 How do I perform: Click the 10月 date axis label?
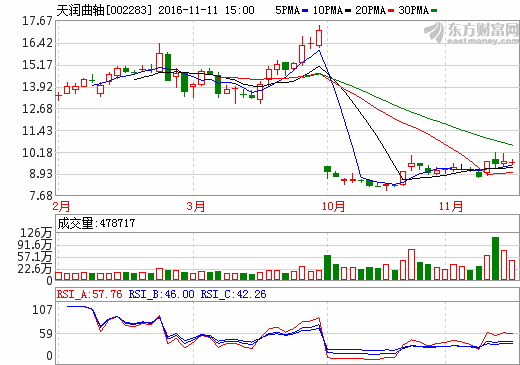coord(333,207)
